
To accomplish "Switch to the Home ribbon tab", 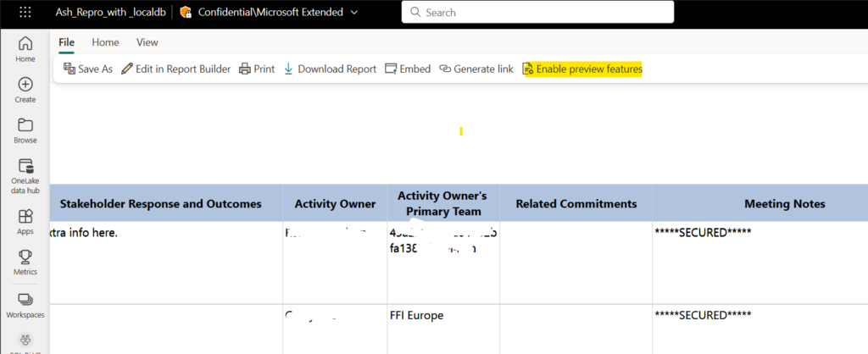I will tap(105, 42).
